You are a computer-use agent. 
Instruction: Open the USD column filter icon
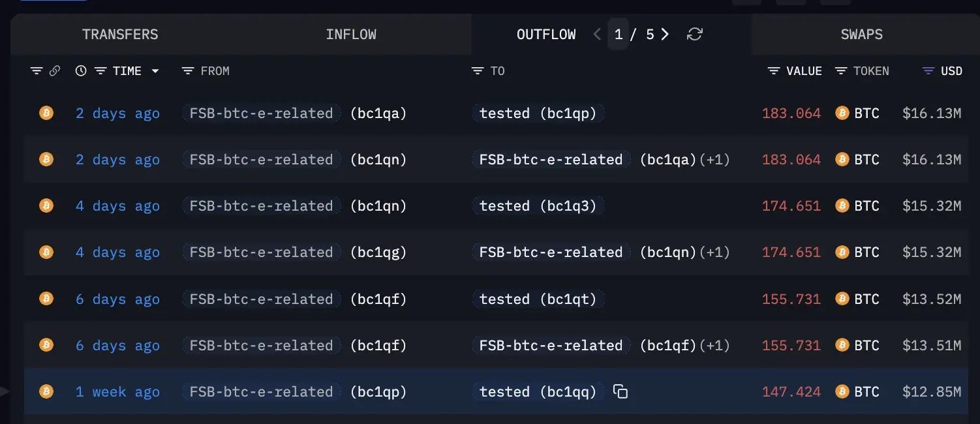click(x=928, y=71)
